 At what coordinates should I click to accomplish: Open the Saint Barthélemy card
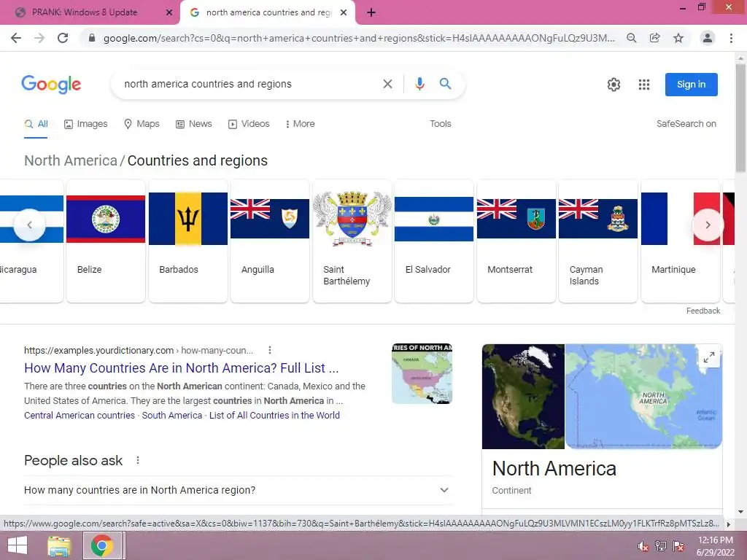352,241
